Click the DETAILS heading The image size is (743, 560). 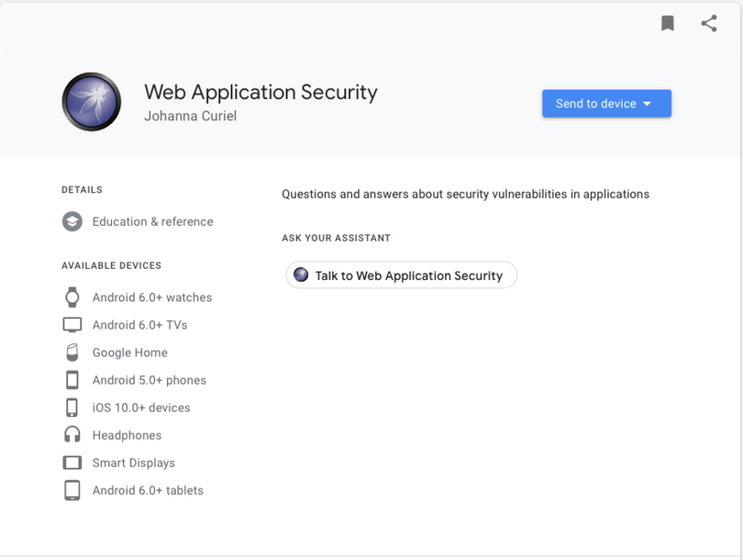pos(82,189)
